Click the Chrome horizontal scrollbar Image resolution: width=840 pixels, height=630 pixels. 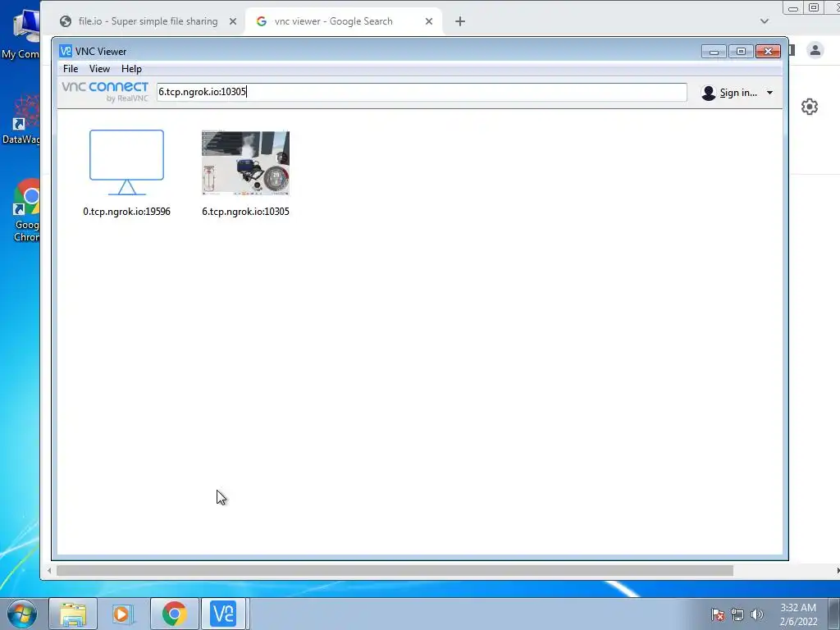coord(395,571)
